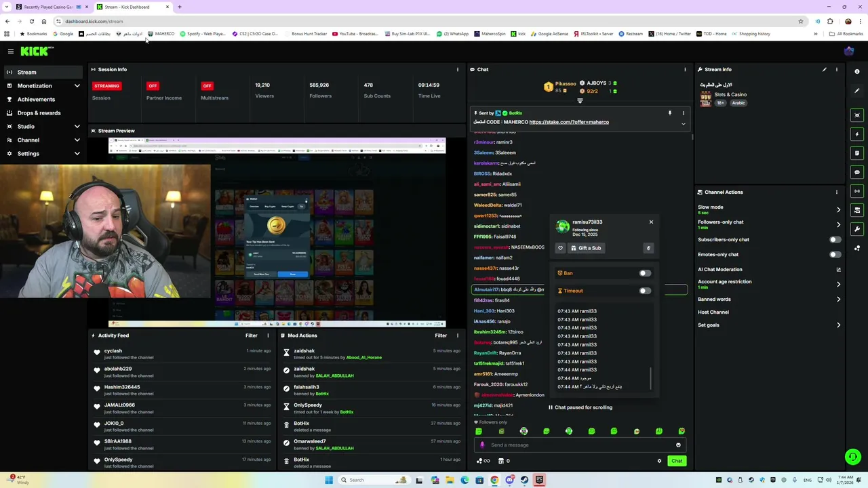
Task: Expand the pinned message chevron
Action: pyautogui.click(x=683, y=124)
